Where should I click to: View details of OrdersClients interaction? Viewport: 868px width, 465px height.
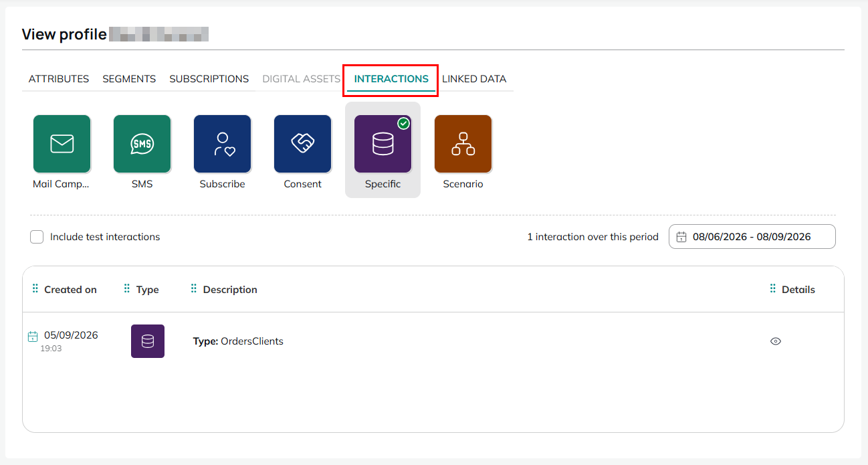776,341
